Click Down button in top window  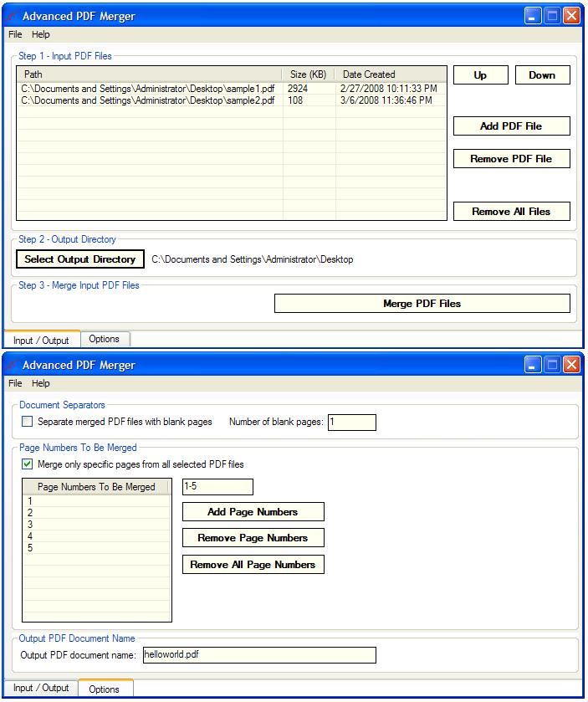(x=542, y=75)
